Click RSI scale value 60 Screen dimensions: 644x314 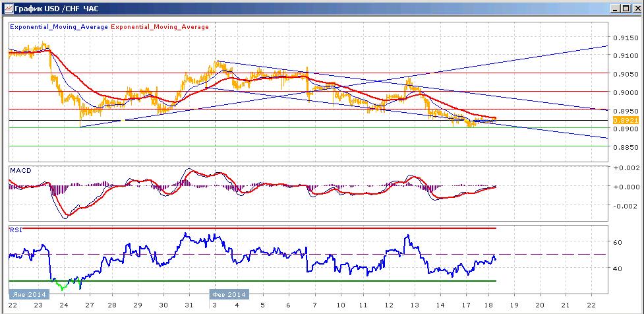tap(617, 242)
